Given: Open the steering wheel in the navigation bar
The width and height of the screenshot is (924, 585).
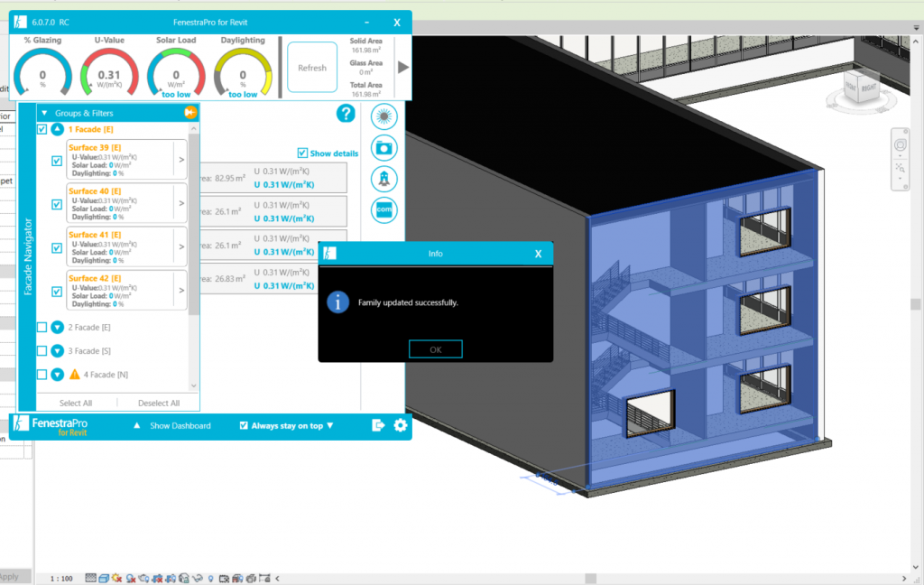Looking at the screenshot, I should point(901,144).
